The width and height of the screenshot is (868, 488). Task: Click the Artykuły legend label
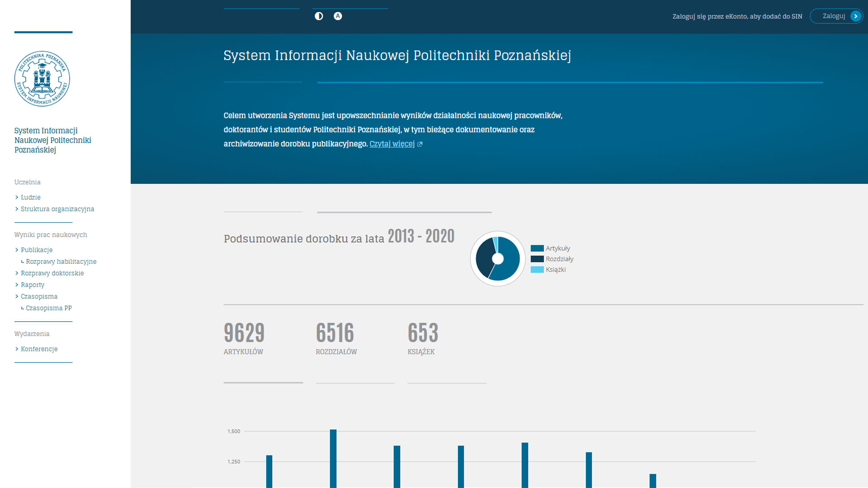click(558, 249)
